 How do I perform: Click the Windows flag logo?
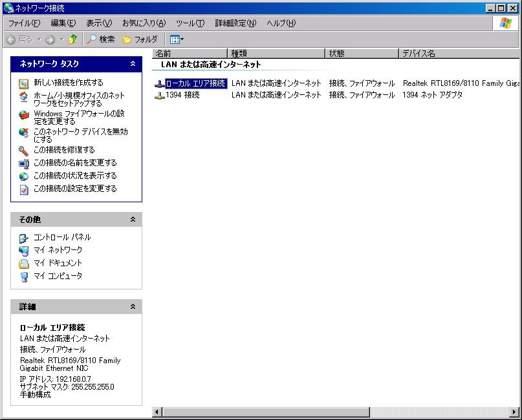point(506,23)
